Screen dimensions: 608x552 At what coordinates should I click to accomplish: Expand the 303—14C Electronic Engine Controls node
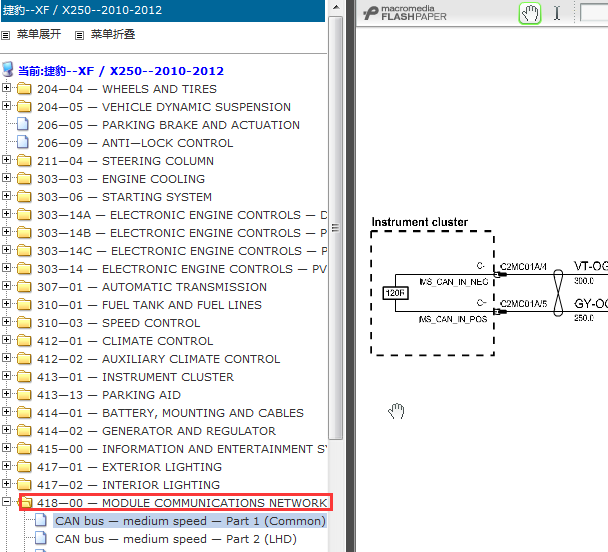6,250
